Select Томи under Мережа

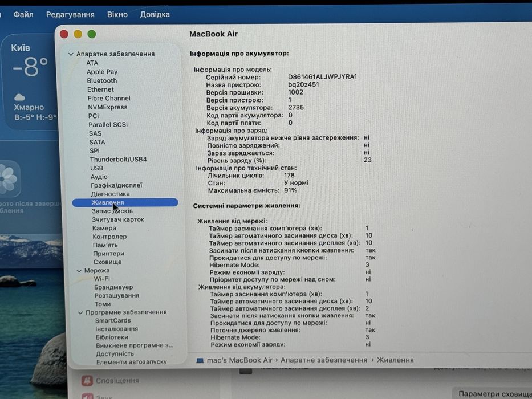(x=103, y=304)
